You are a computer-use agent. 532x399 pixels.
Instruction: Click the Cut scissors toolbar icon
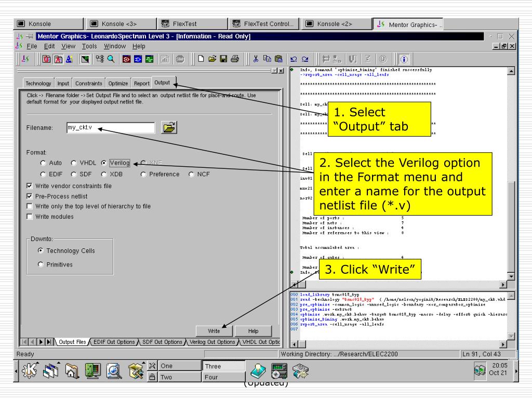(x=256, y=59)
